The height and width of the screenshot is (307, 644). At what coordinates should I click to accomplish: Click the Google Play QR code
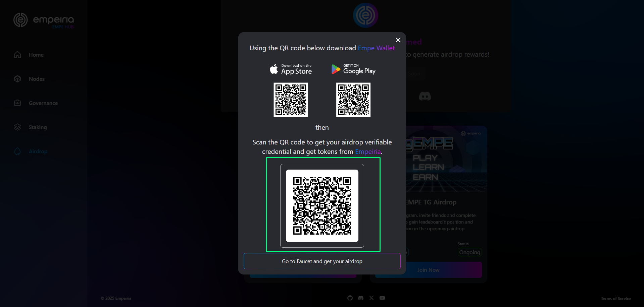(x=353, y=100)
